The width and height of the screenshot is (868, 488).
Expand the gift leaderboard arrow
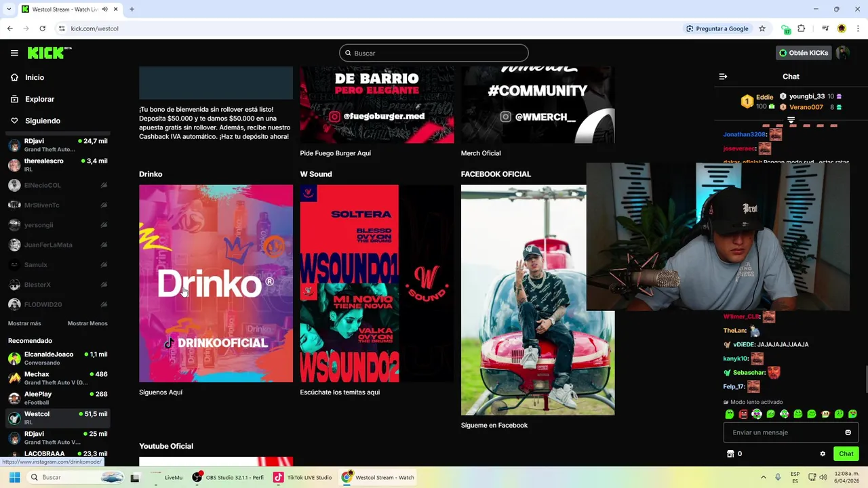(x=791, y=120)
